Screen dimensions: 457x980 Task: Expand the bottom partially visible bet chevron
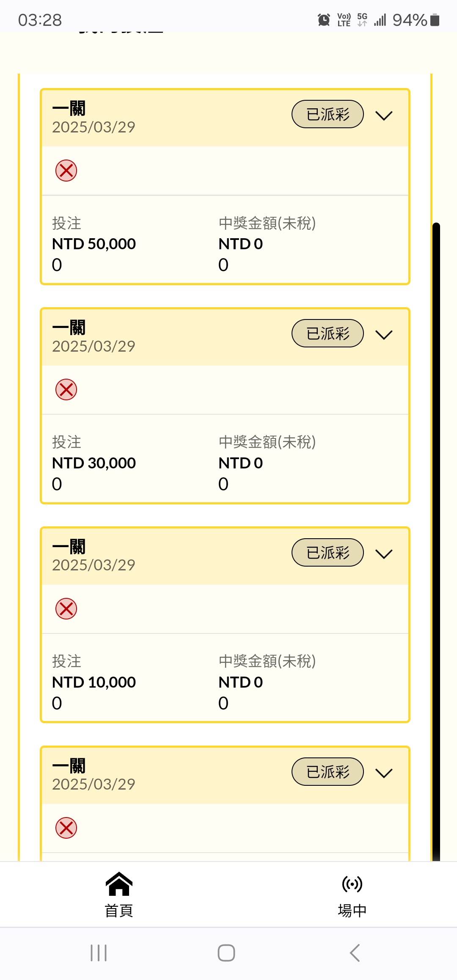(384, 773)
